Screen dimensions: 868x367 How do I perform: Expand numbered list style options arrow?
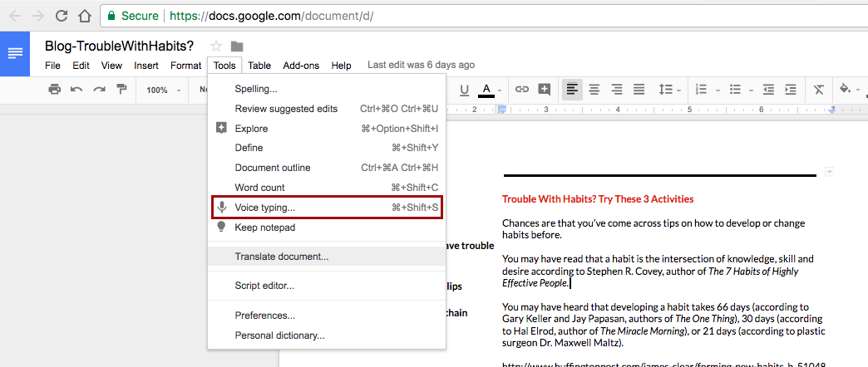pos(718,91)
